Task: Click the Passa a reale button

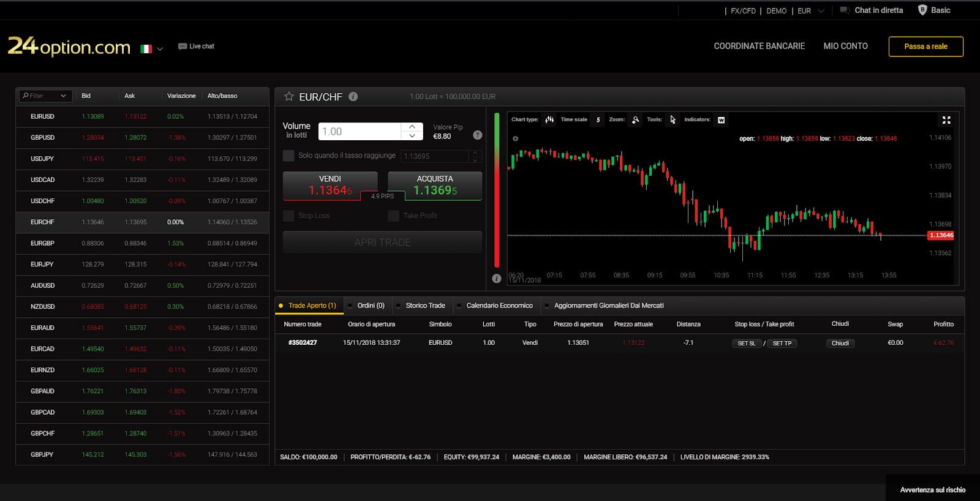Action: [925, 47]
